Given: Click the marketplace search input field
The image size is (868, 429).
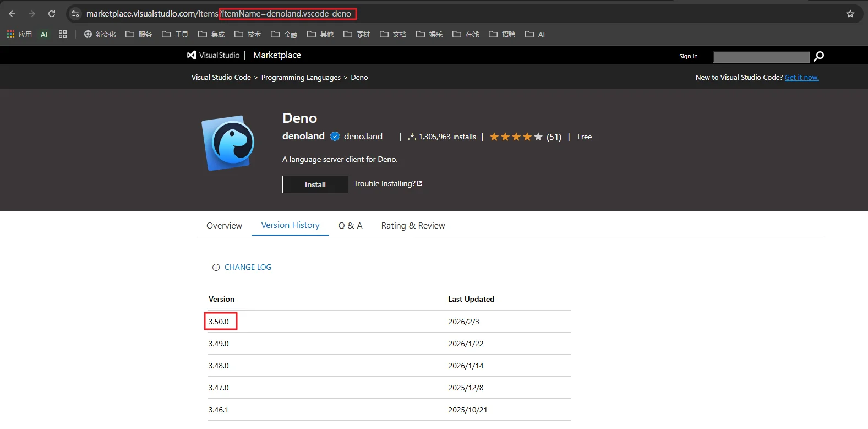Looking at the screenshot, I should coord(761,57).
